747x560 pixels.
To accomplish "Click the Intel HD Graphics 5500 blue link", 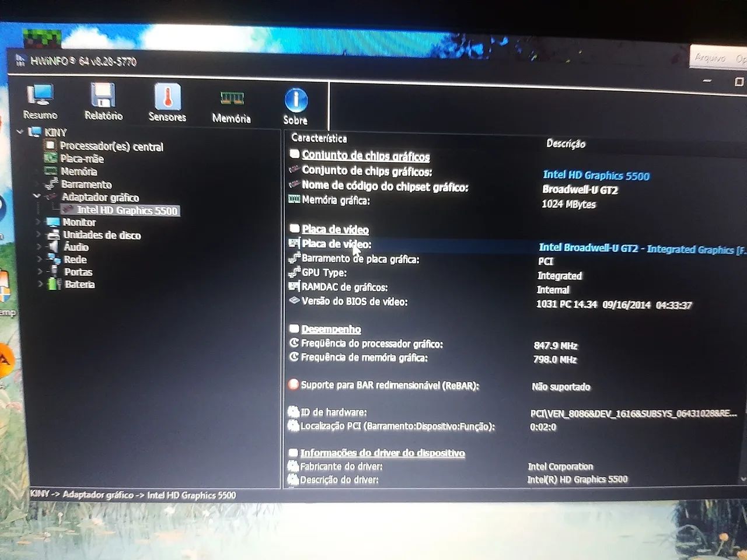I will (x=598, y=176).
